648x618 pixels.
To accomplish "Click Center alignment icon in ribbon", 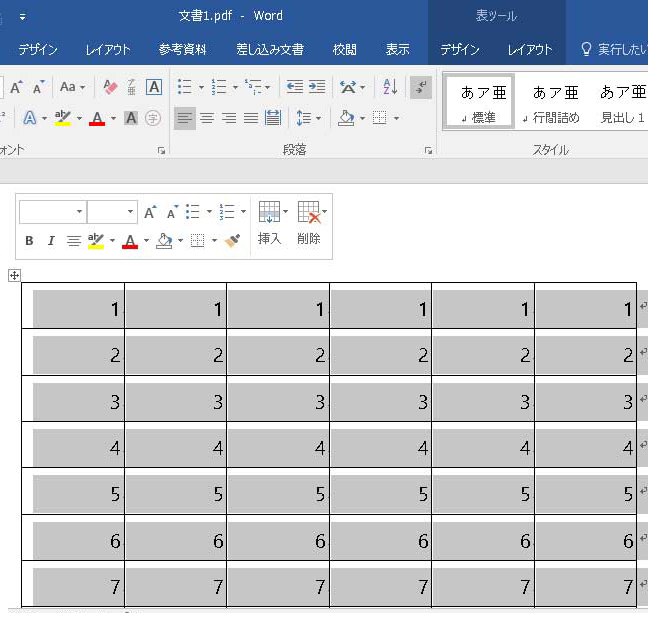I will 207,119.
